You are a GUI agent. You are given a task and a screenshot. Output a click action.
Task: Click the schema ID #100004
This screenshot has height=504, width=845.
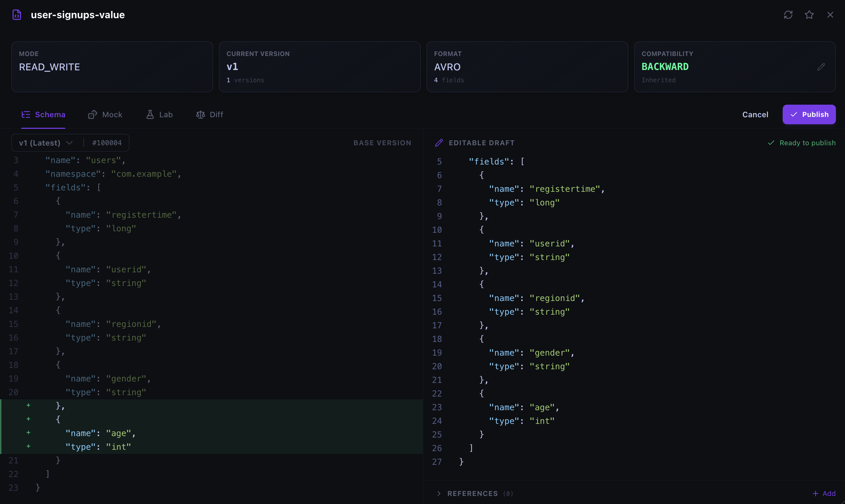click(x=107, y=143)
